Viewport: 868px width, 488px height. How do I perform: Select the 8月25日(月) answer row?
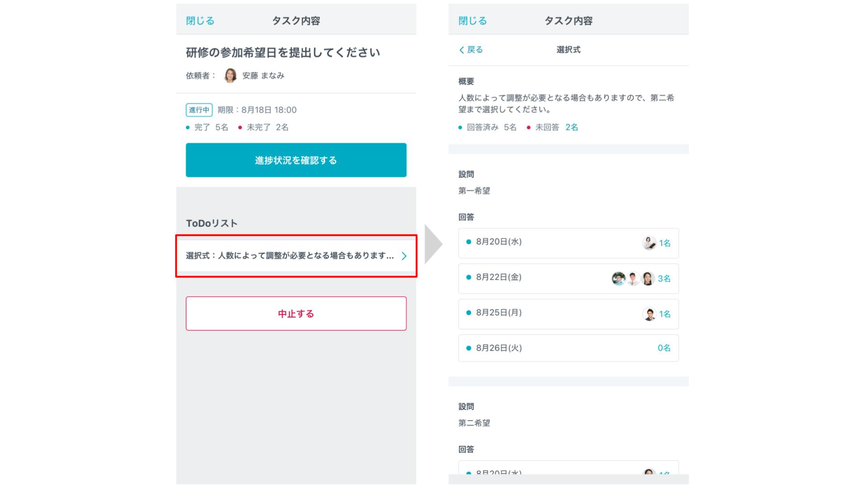pyautogui.click(x=568, y=314)
